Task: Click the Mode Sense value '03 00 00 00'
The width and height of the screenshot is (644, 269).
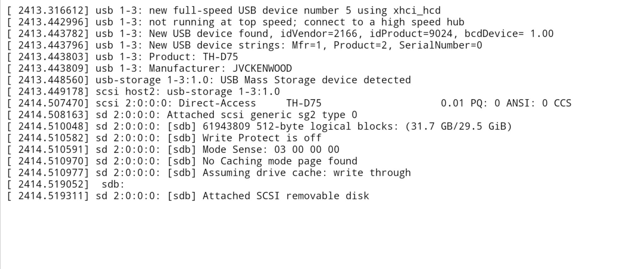Action: pos(307,150)
